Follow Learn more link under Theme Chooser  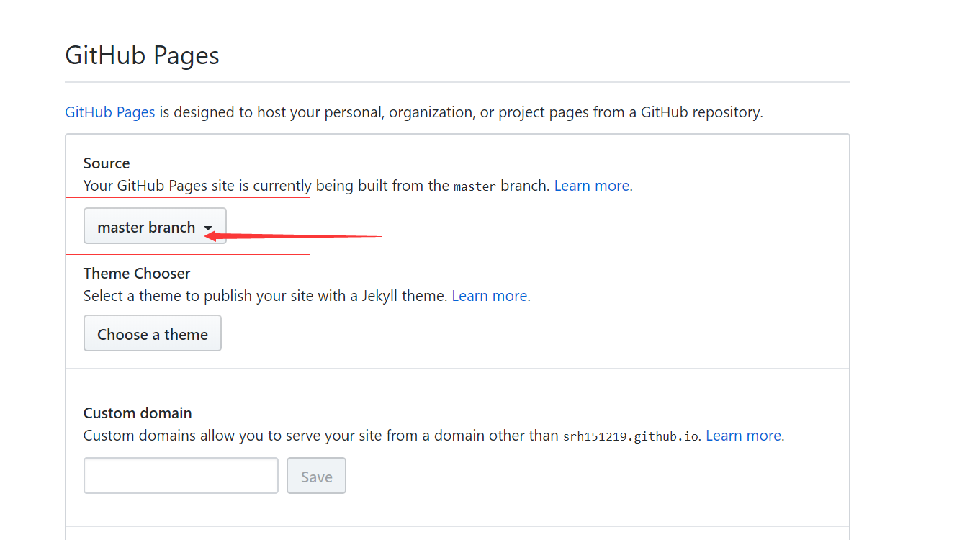[490, 296]
